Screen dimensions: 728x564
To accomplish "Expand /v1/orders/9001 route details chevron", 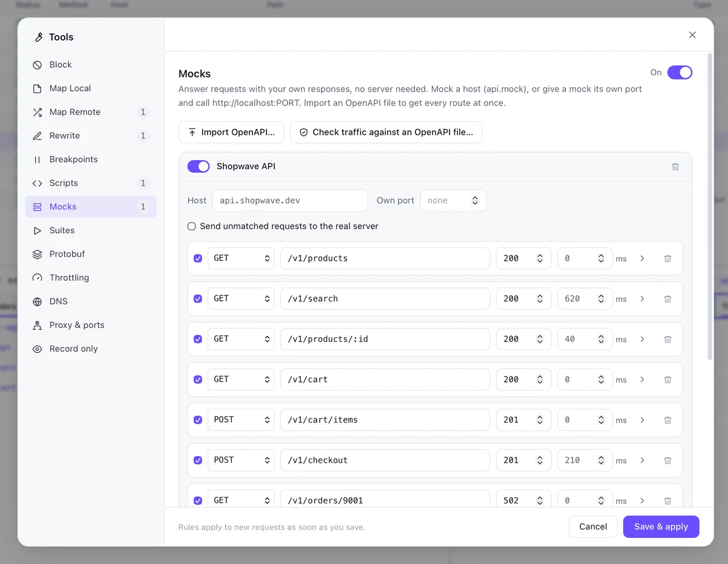I will click(x=642, y=500).
